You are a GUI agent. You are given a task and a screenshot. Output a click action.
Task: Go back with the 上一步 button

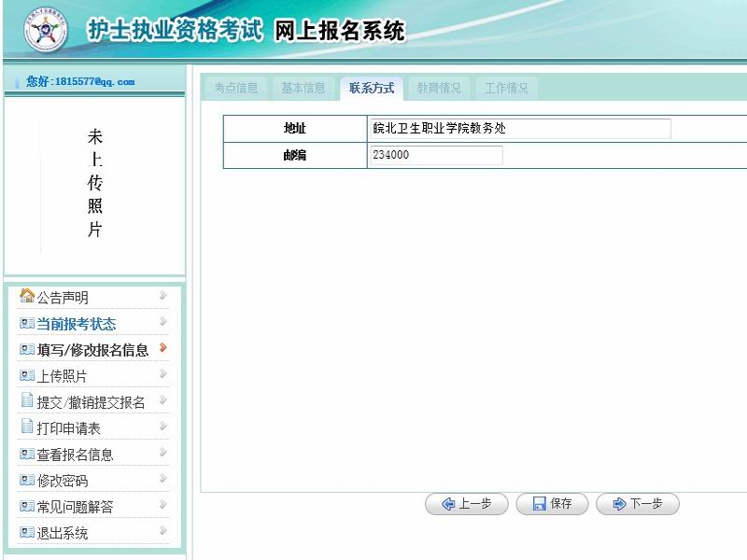(467, 504)
